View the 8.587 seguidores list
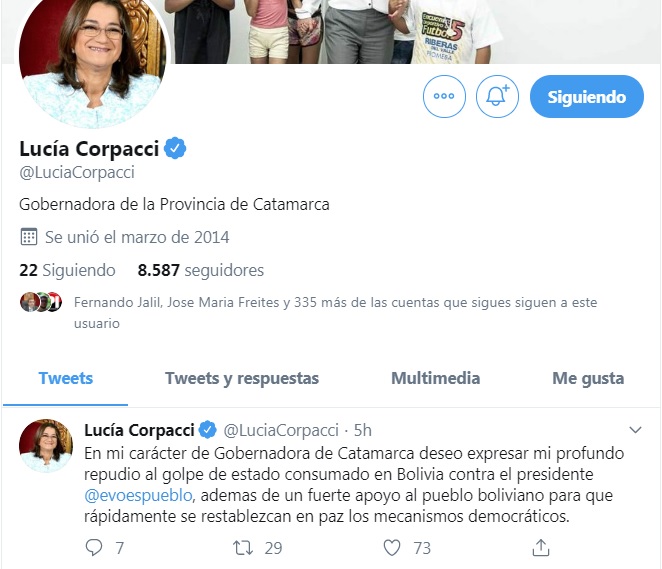The height and width of the screenshot is (569, 662). (x=201, y=270)
